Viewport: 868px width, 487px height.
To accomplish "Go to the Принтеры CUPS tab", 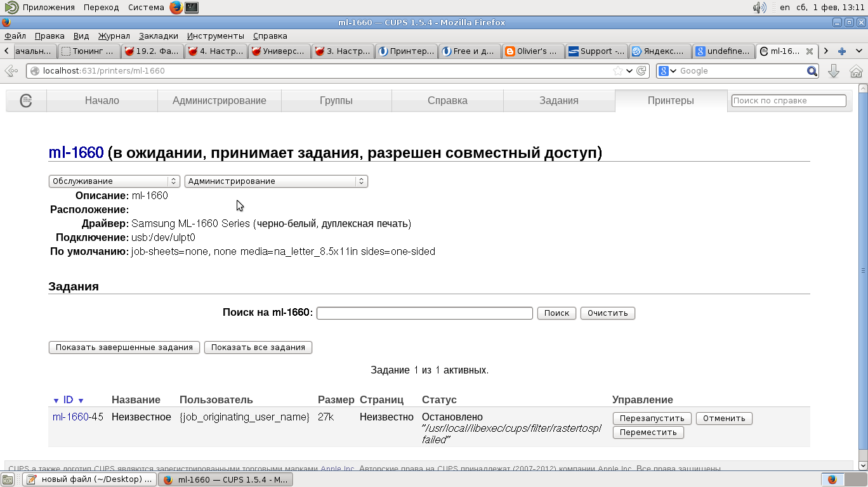I will point(671,101).
